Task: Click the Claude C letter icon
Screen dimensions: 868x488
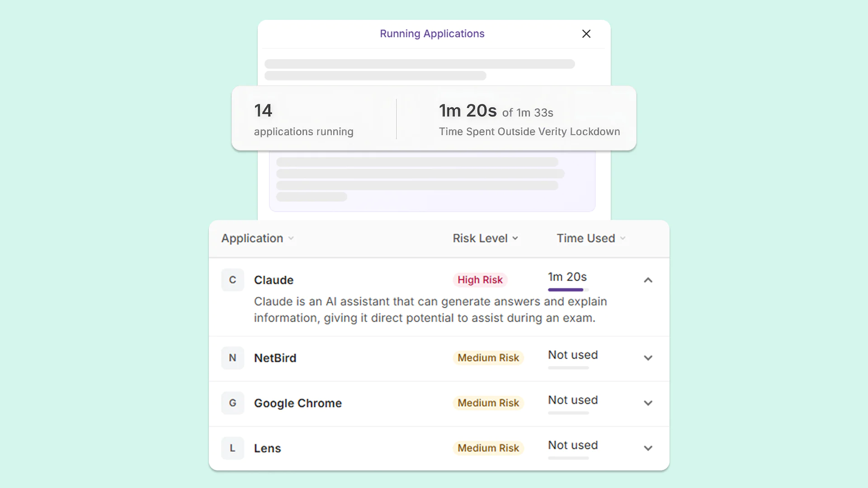Action: [232, 280]
